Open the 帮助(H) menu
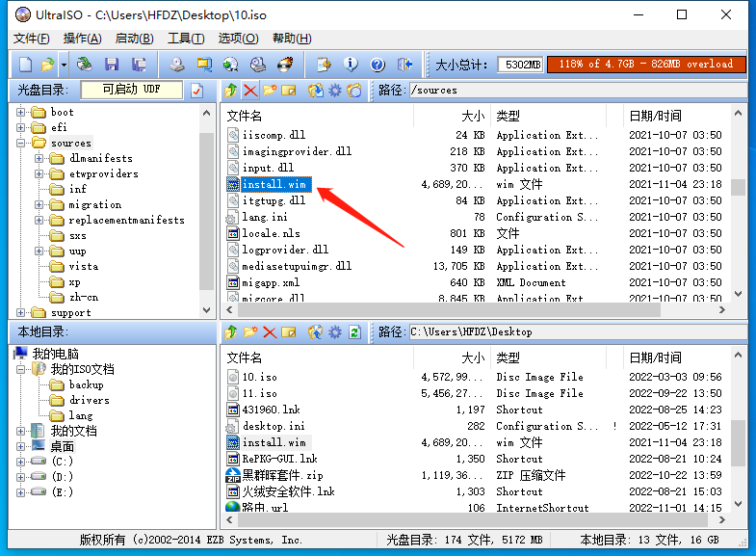The height and width of the screenshot is (556, 756). 292,39
